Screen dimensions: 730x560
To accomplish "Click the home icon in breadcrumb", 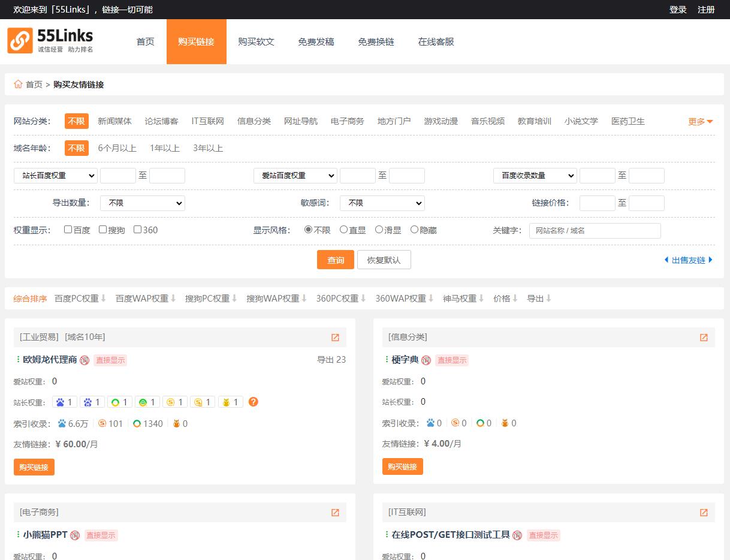I will [x=18, y=85].
